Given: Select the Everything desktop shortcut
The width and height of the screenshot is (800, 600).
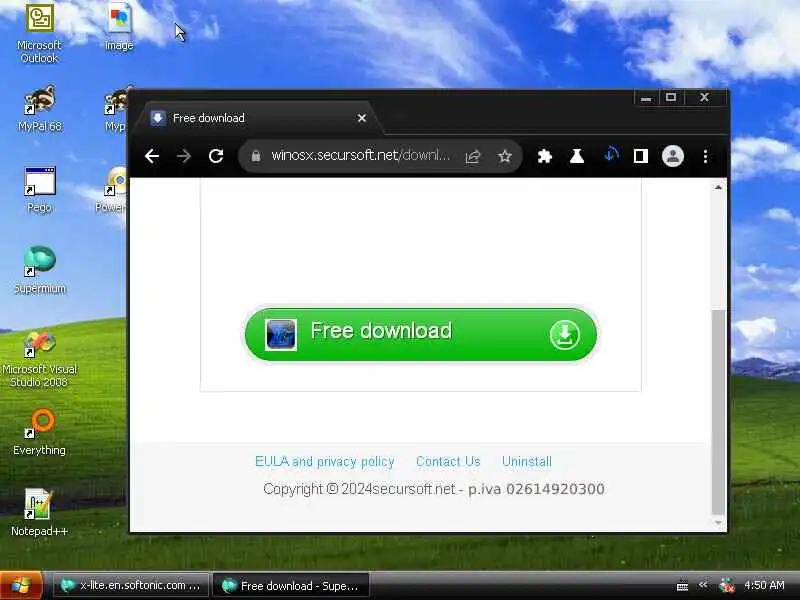Looking at the screenshot, I should coord(39,432).
